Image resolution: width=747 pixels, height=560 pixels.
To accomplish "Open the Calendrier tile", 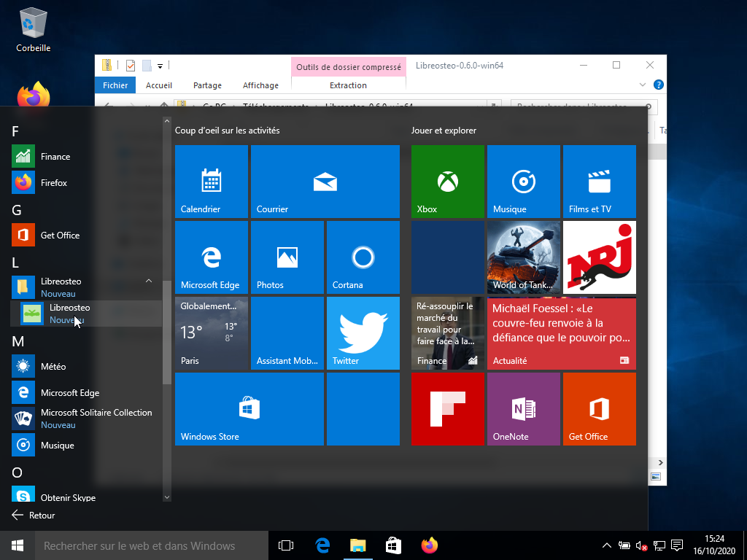I will [x=211, y=182].
